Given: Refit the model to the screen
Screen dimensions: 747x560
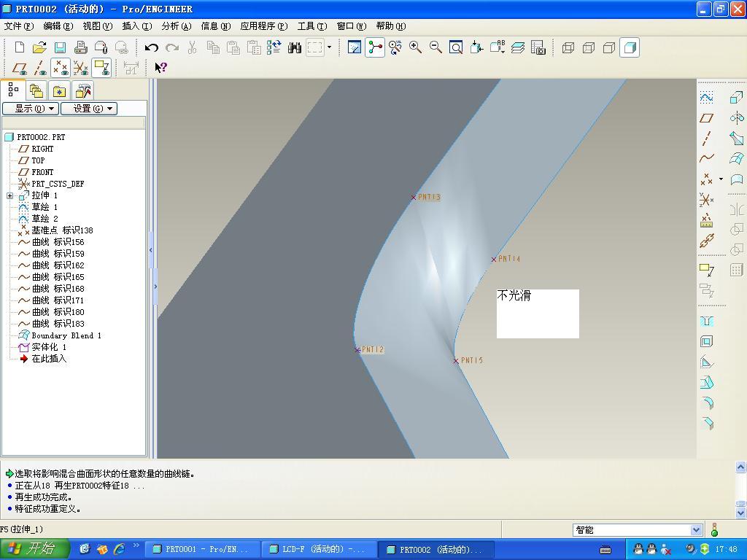Looking at the screenshot, I should (x=456, y=47).
